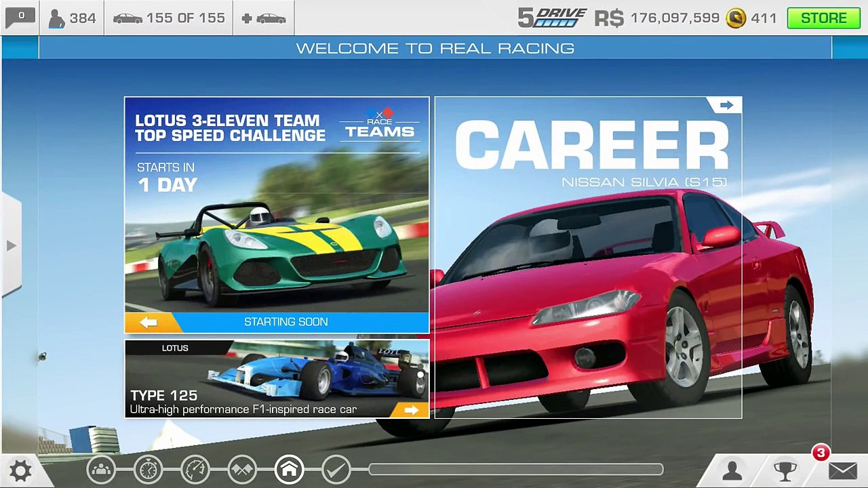View the 5 Drive points indicator
The height and width of the screenshot is (488, 868).
[x=552, y=18]
